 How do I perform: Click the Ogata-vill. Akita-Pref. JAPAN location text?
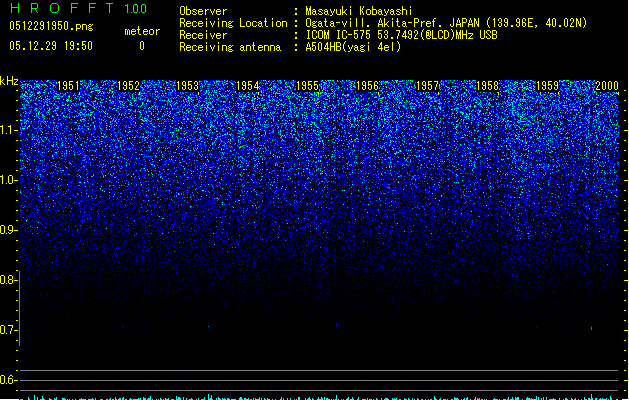click(x=446, y=23)
